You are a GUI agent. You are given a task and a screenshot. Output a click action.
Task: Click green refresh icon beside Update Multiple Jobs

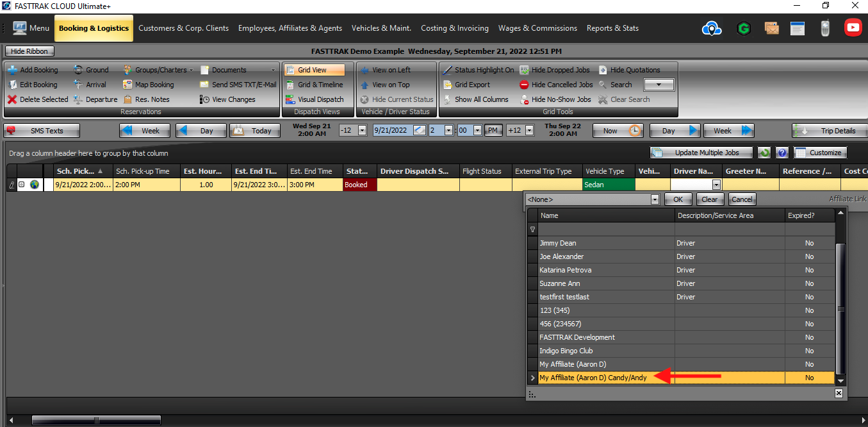point(764,153)
